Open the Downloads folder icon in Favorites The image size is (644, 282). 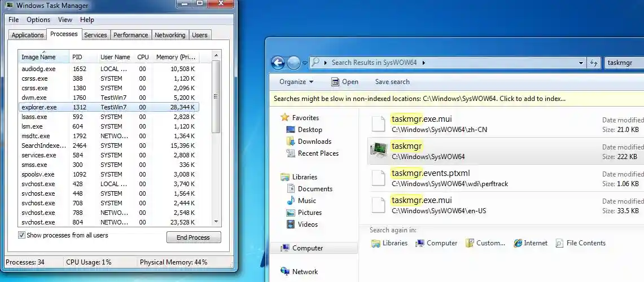[x=291, y=142]
